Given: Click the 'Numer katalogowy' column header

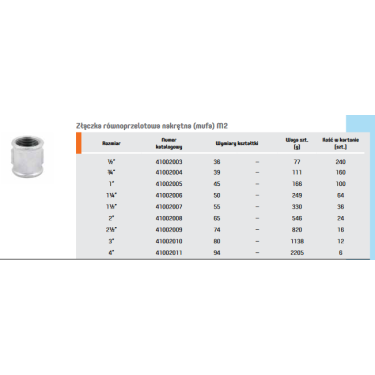Looking at the screenshot, I should [169, 143].
